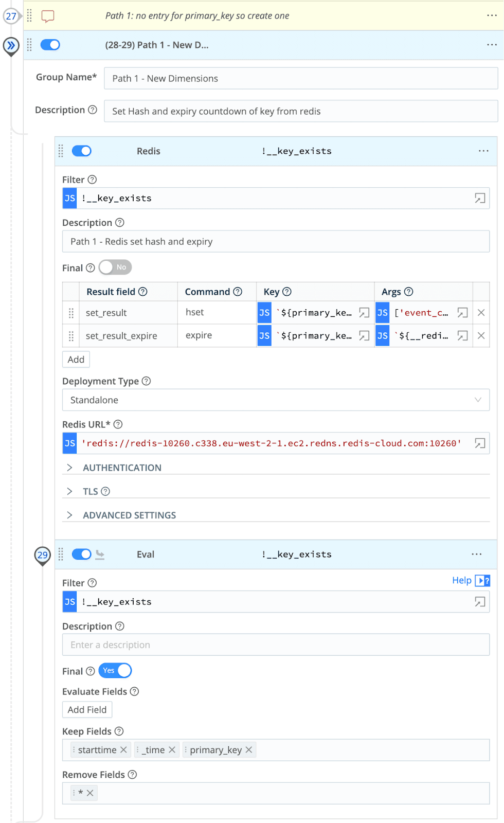Image resolution: width=504 pixels, height=823 pixels.
Task: Click help icon next to Deployment Type
Action: [x=146, y=381]
